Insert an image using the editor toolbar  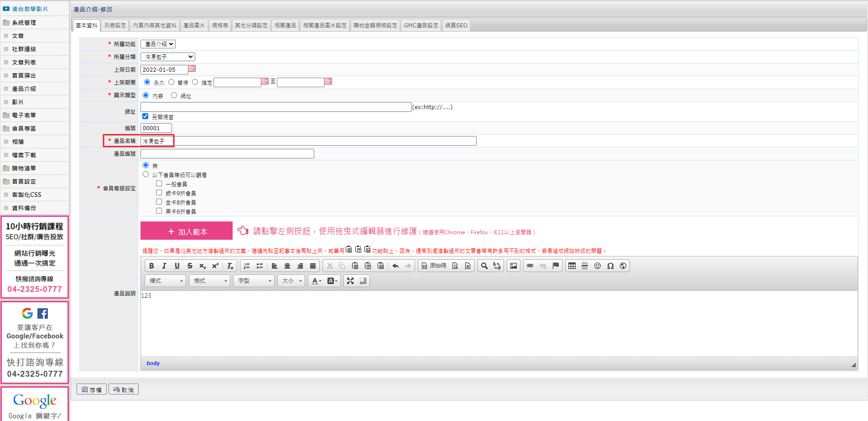click(x=514, y=266)
